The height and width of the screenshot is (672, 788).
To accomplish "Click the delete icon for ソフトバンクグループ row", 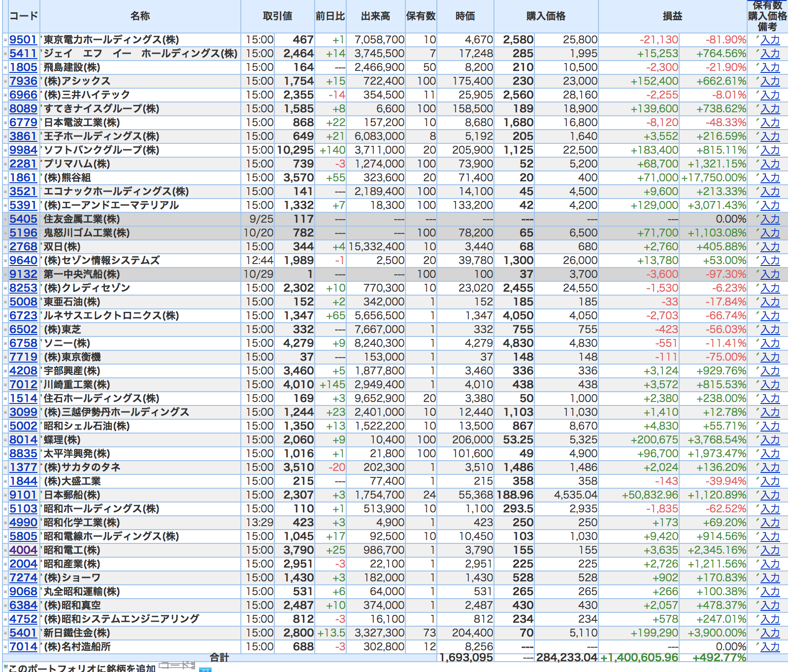I will [5, 150].
